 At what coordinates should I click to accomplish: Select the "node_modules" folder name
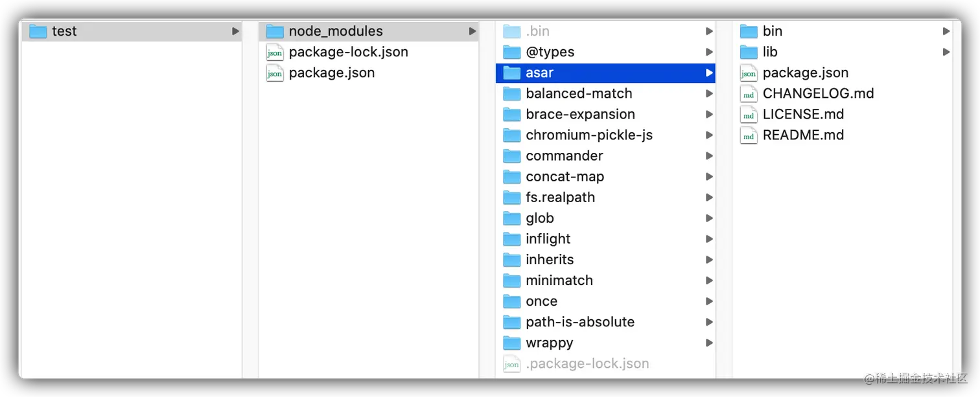[x=336, y=31]
